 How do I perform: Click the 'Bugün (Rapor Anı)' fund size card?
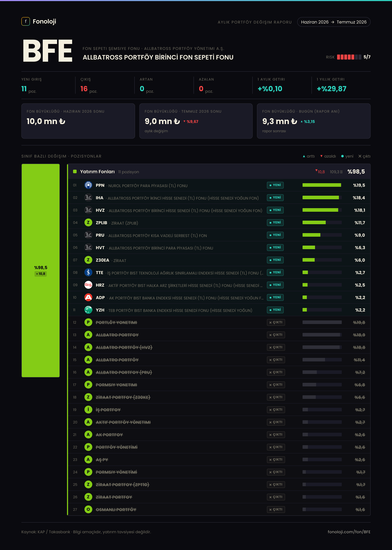click(314, 121)
